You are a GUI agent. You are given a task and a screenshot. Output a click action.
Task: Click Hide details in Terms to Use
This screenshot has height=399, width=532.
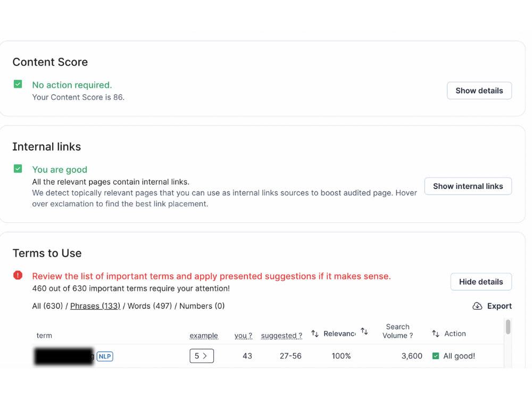click(481, 281)
